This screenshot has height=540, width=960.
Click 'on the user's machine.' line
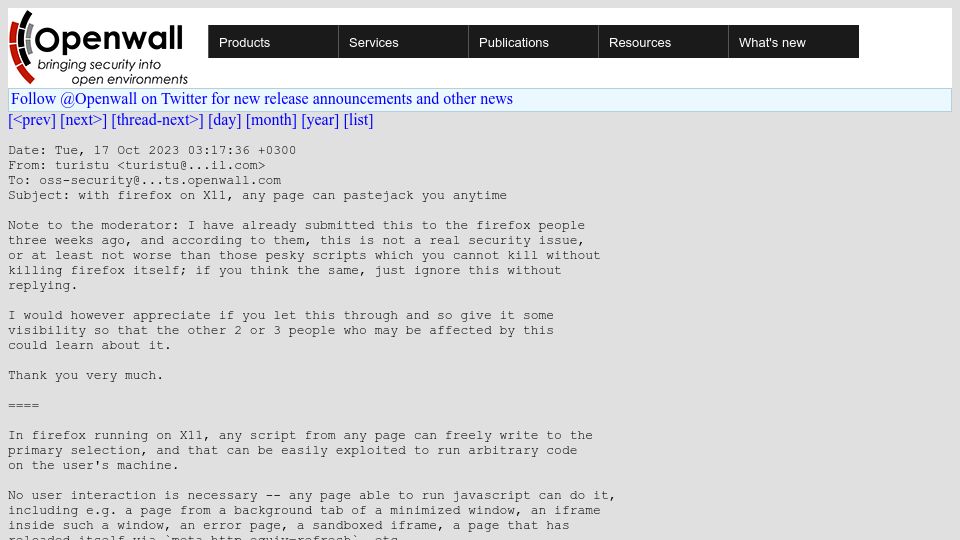[x=93, y=465]
